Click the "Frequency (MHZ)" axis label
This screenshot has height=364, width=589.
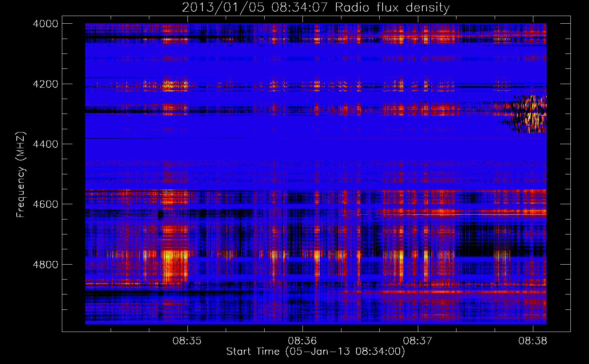[x=21, y=175]
